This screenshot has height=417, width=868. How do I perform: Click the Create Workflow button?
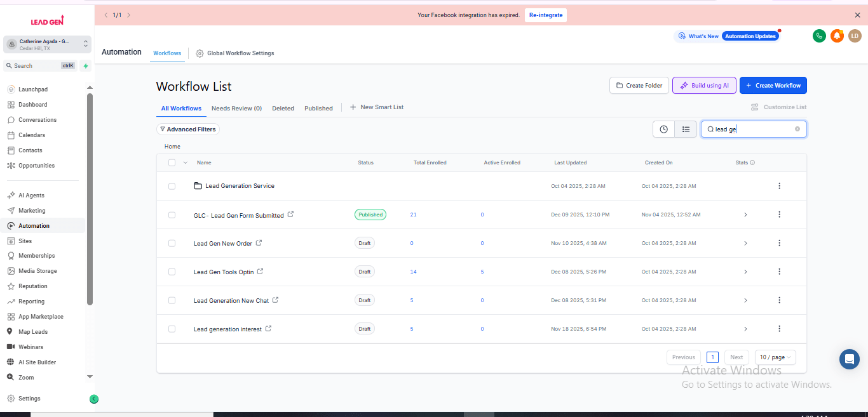tap(773, 86)
